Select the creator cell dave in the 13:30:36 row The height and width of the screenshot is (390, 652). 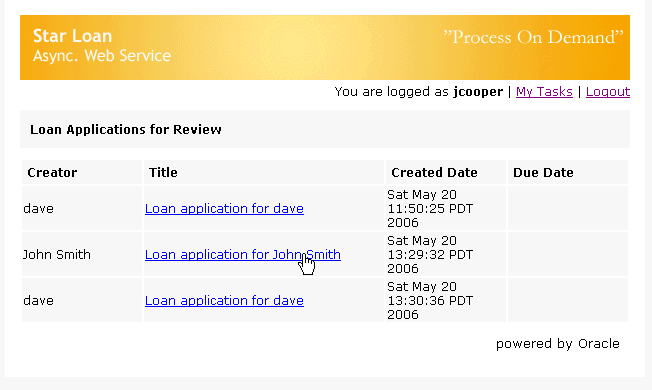82,301
